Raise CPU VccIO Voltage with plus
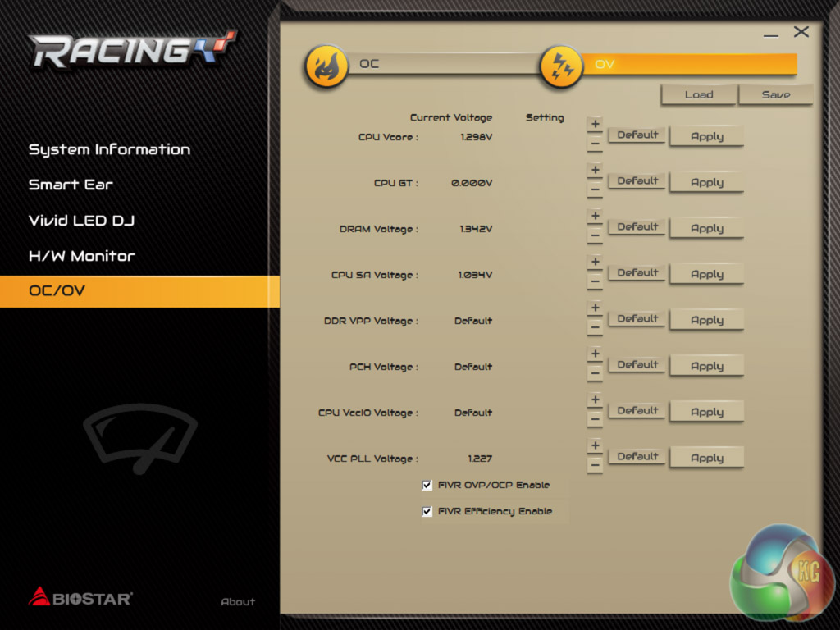The image size is (840, 630). [x=595, y=399]
